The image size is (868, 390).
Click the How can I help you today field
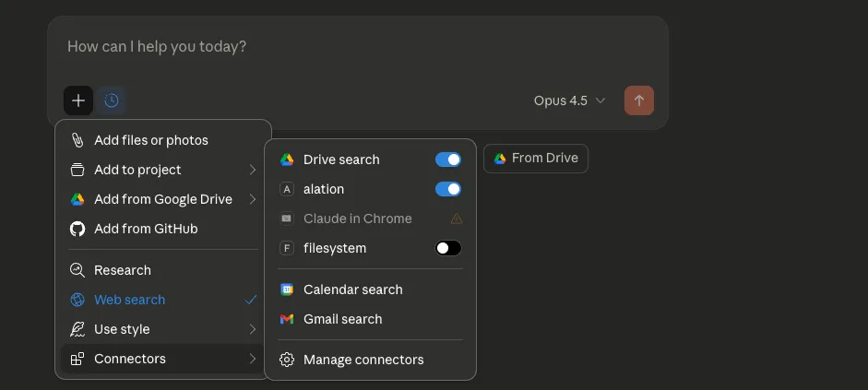[358, 46]
